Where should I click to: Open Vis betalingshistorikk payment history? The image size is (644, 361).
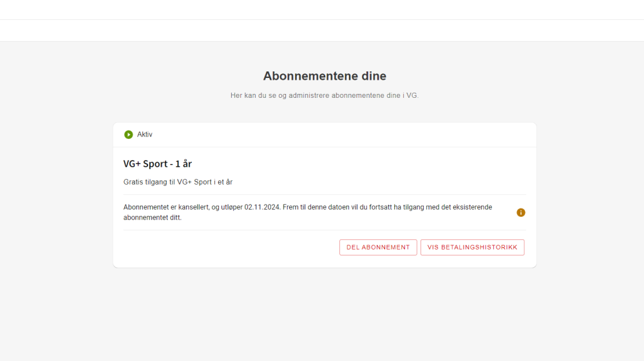(x=472, y=247)
